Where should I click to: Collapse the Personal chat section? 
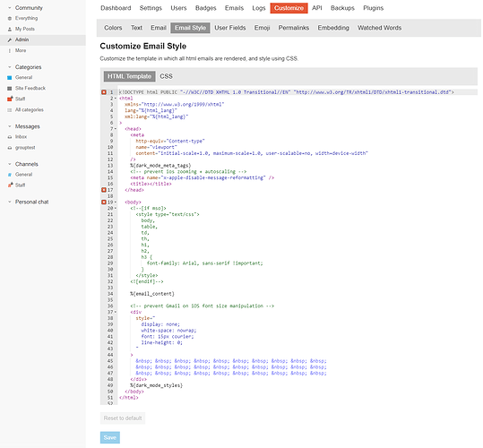pyautogui.click(x=10, y=202)
